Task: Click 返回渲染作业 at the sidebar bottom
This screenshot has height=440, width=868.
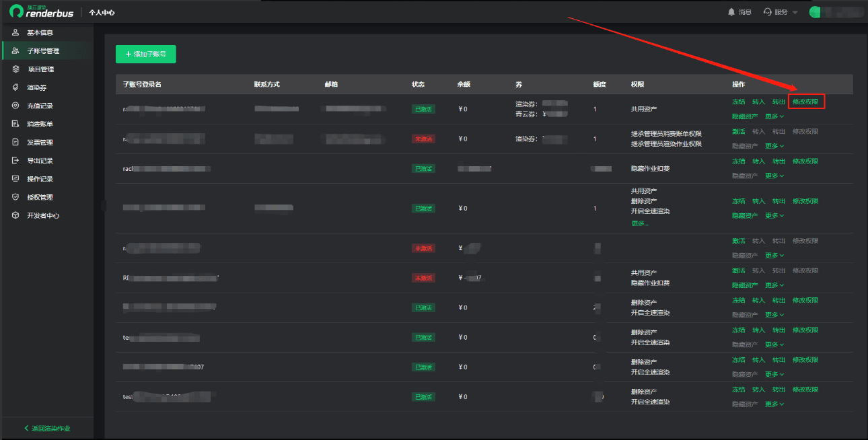Action: coord(47,428)
